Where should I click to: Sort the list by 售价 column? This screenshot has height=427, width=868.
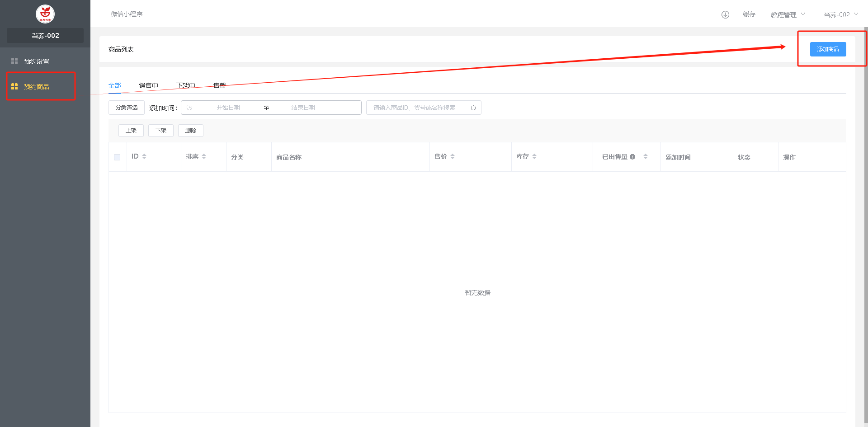coord(453,156)
